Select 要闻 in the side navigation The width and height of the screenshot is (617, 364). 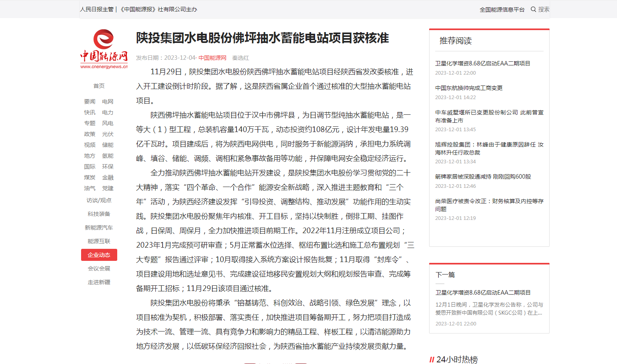click(x=90, y=102)
